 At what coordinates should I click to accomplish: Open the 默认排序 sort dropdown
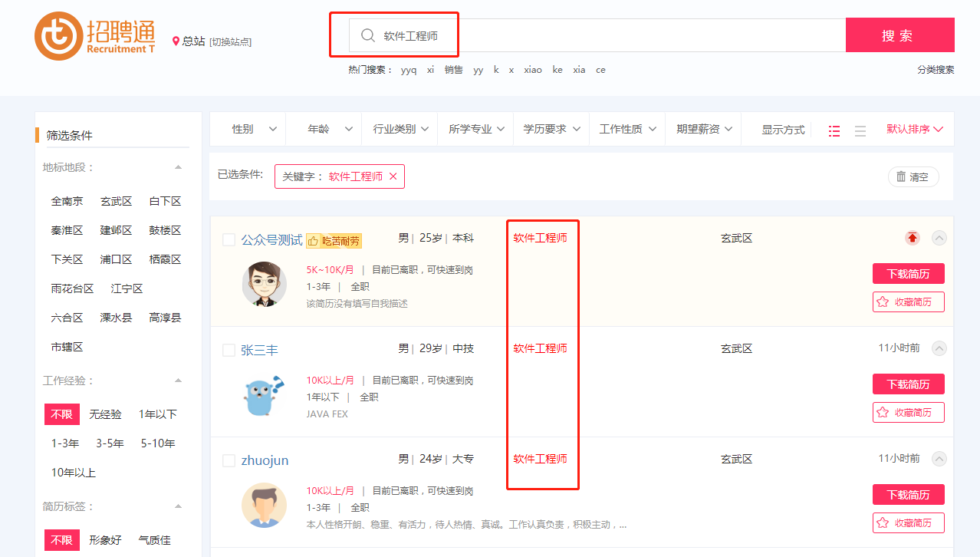click(914, 129)
